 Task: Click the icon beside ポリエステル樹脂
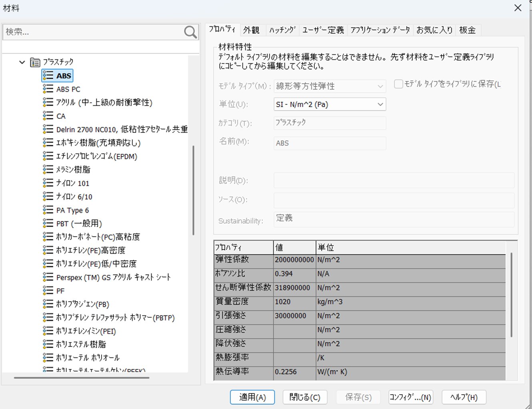tap(48, 344)
